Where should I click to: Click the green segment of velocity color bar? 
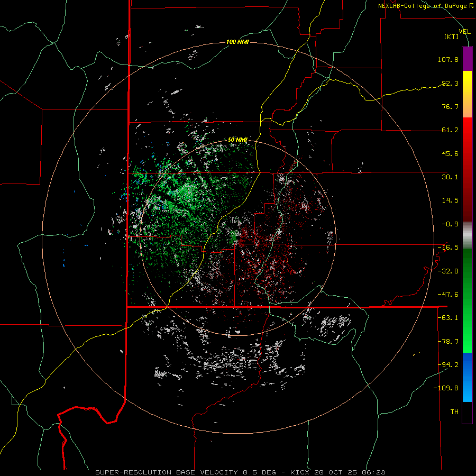pos(467,300)
